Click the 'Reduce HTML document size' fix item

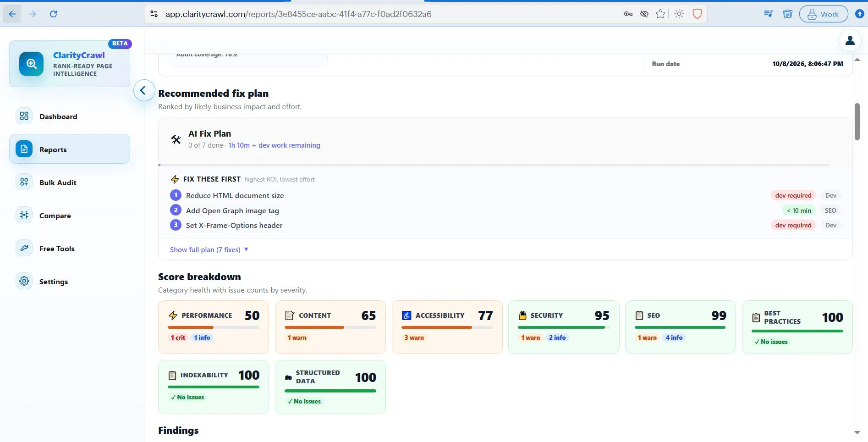(x=235, y=195)
